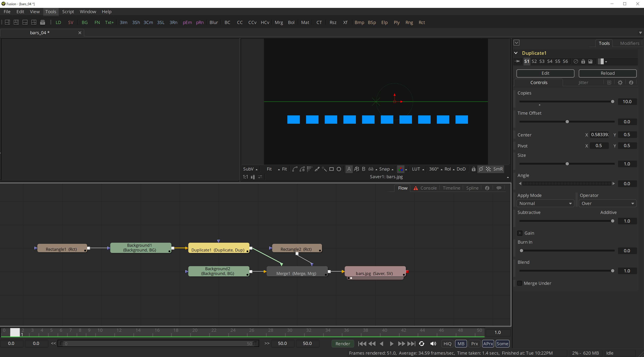Viewport: 644px width, 357px height.
Task: Open the Operator Over dropdown
Action: click(608, 204)
